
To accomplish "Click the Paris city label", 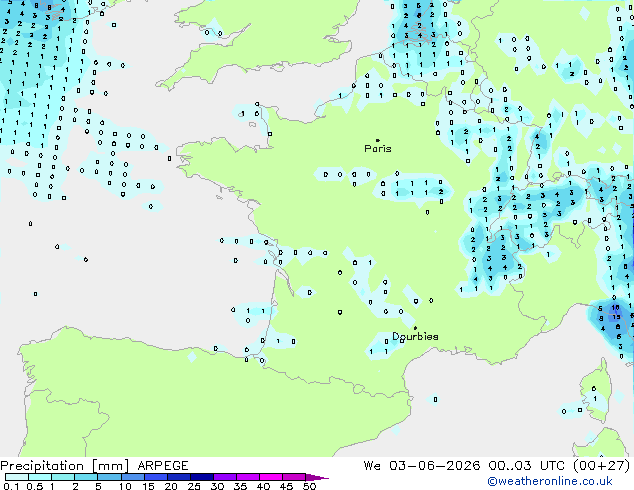I will coord(378,149).
